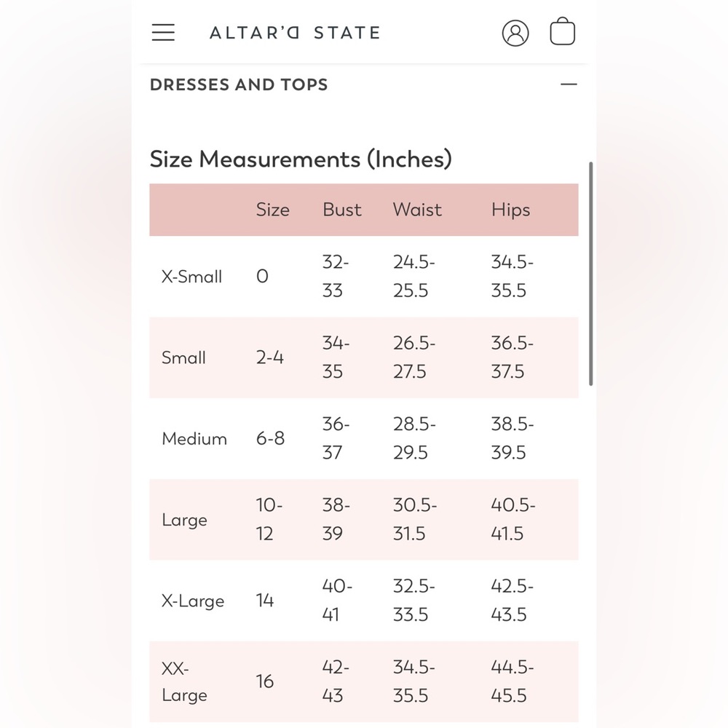Click the Altar'd State logo
Screen dimensions: 728x728
click(295, 33)
